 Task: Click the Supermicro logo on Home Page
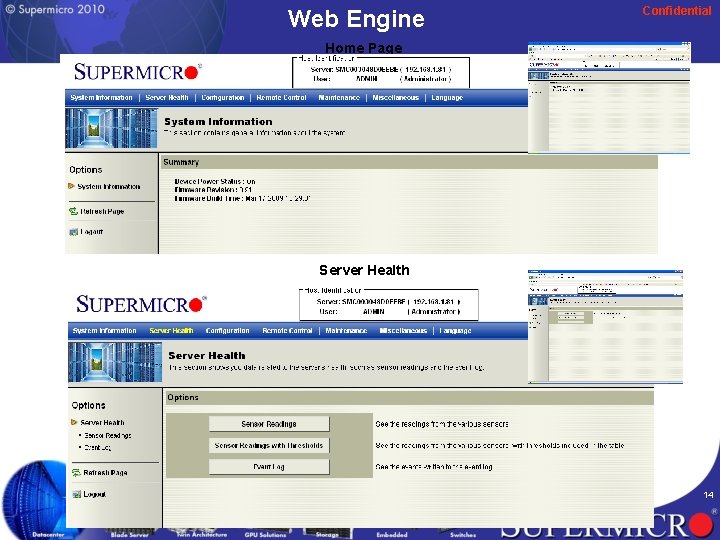137,72
